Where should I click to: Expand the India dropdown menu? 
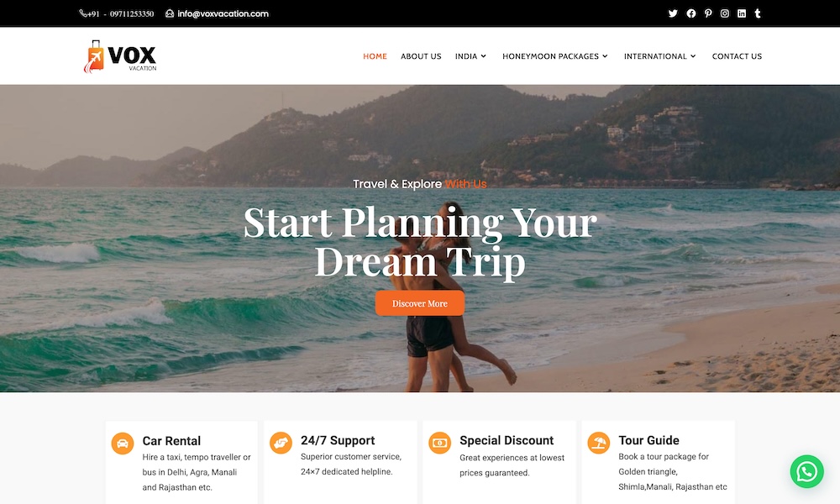click(x=471, y=56)
